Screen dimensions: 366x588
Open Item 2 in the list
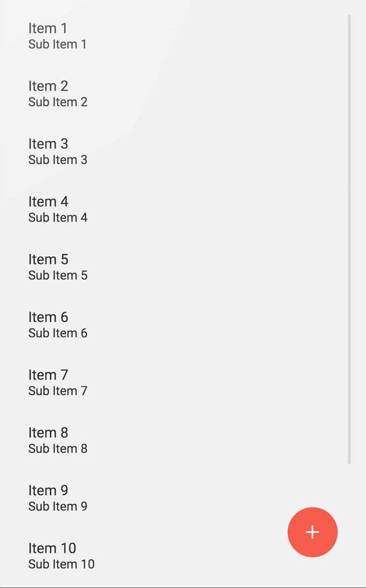pos(48,86)
